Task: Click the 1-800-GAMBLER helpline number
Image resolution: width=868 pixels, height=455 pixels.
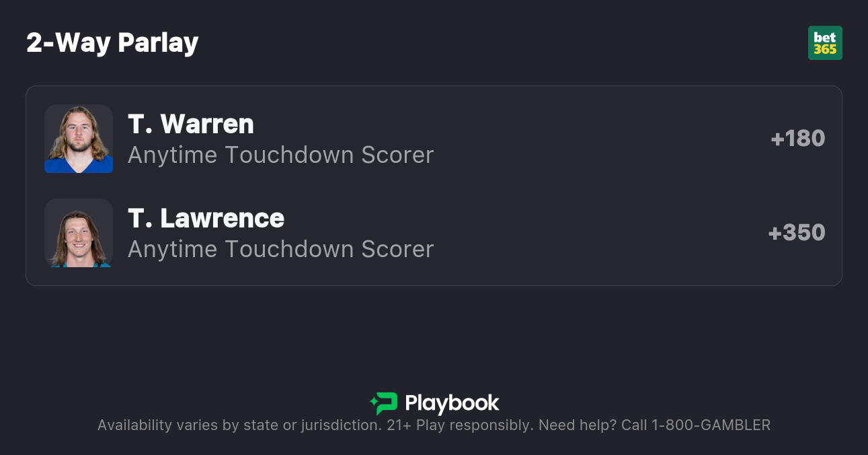Action: pos(711,425)
